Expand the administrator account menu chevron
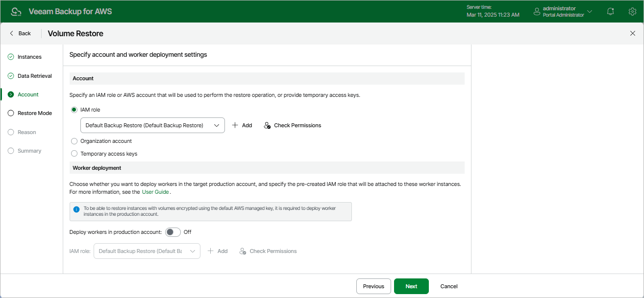 [x=590, y=11]
